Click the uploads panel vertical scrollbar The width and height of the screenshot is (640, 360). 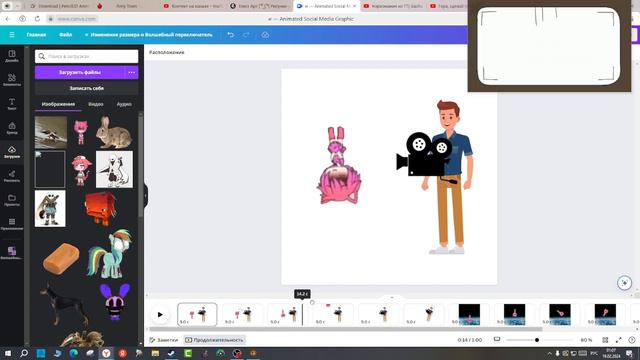141,165
